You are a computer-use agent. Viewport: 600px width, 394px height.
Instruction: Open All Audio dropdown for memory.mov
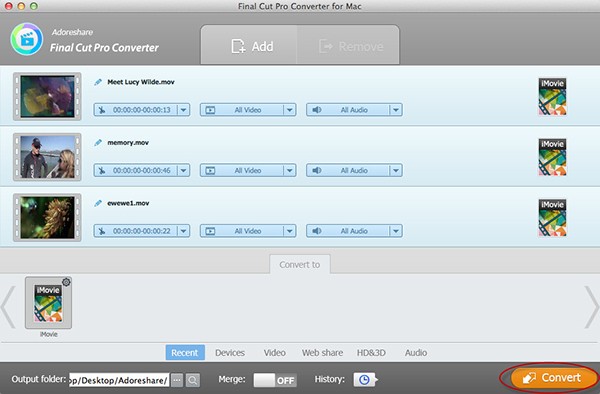point(354,171)
